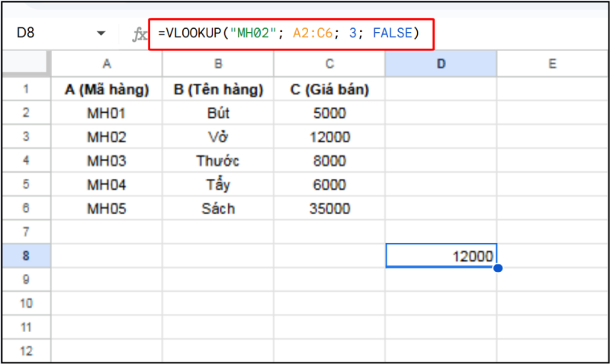
Task: Select cell containing MH02
Action: tap(107, 137)
